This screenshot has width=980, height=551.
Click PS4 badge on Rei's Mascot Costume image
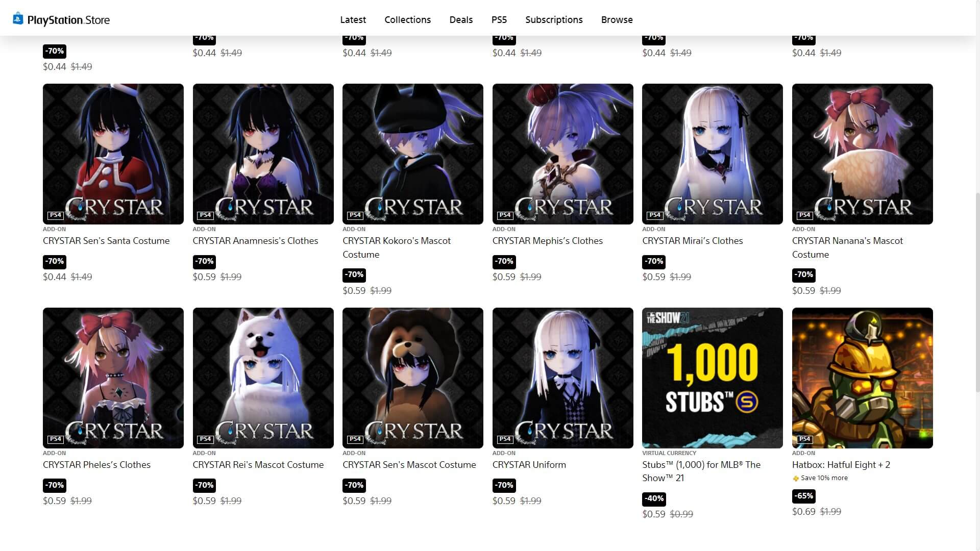pos(205,439)
